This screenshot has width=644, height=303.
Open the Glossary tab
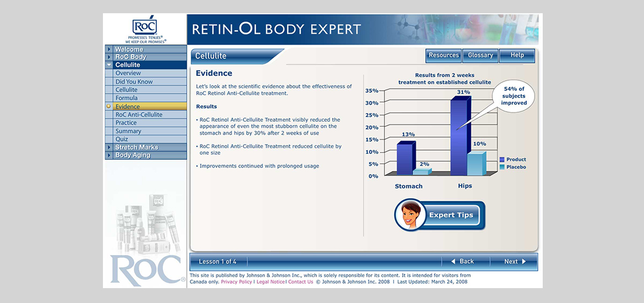(481, 55)
